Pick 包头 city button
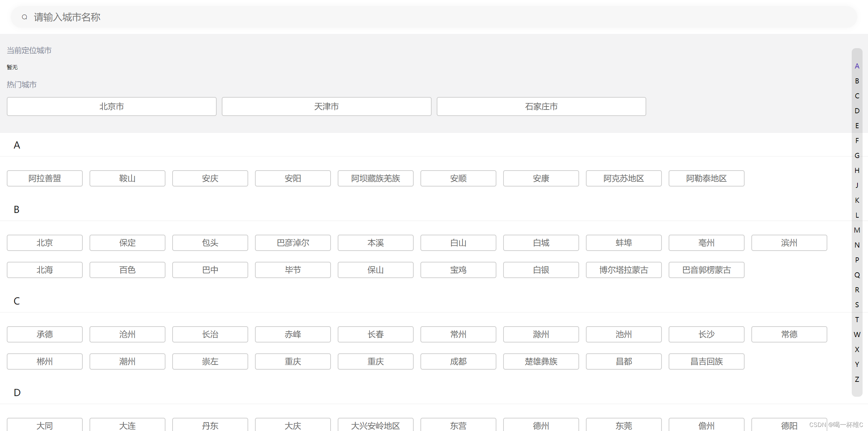 (x=210, y=243)
